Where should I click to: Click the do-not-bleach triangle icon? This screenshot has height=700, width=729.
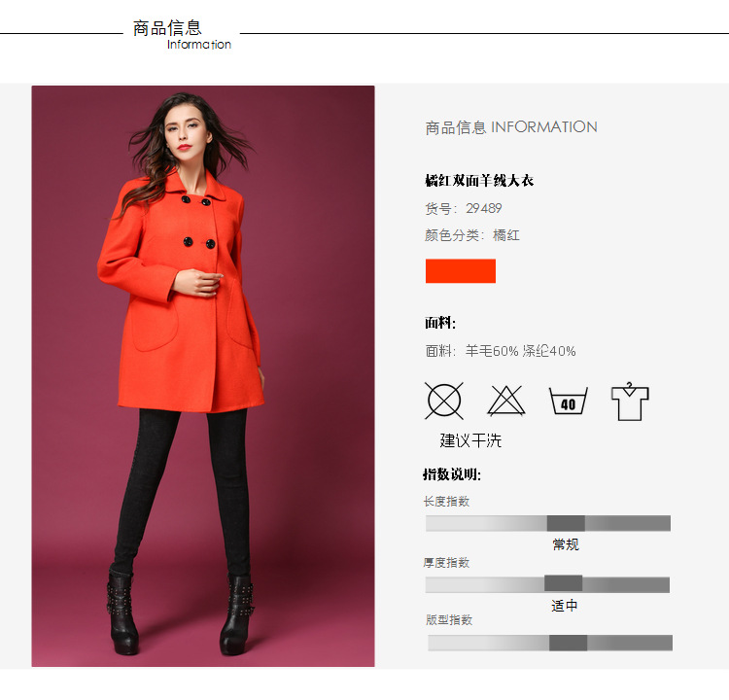click(505, 400)
